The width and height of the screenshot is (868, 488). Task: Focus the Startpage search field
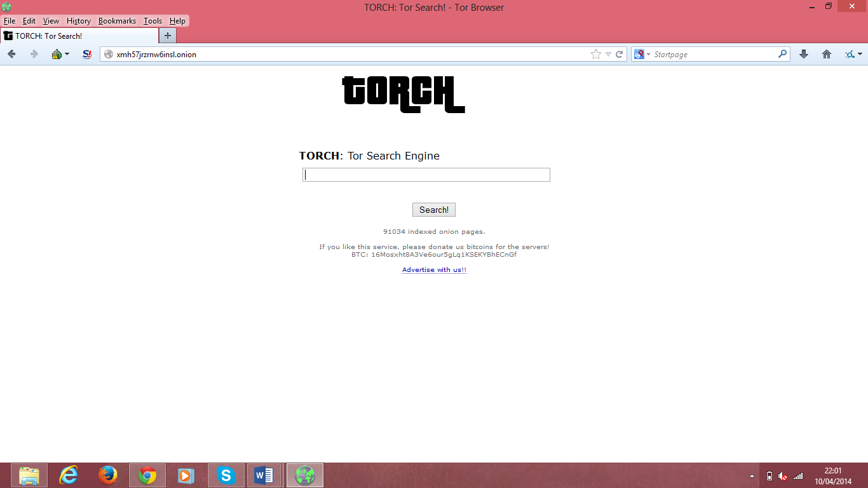[712, 55]
